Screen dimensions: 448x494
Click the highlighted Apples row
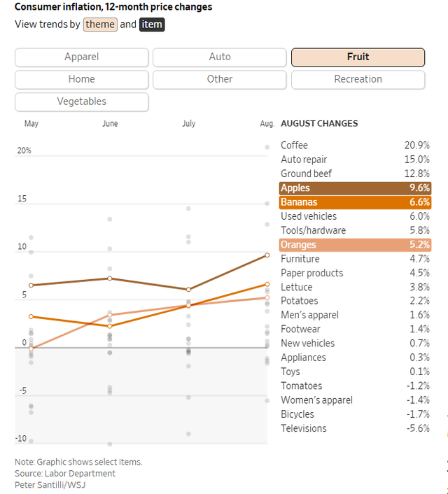coord(355,188)
